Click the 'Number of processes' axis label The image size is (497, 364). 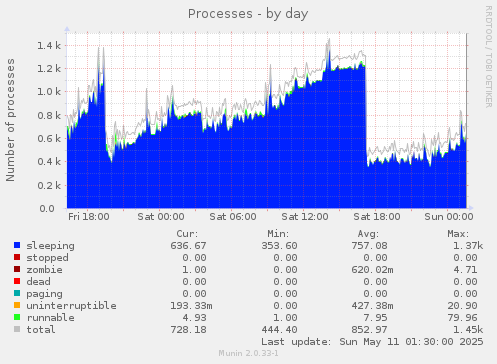tap(11, 120)
